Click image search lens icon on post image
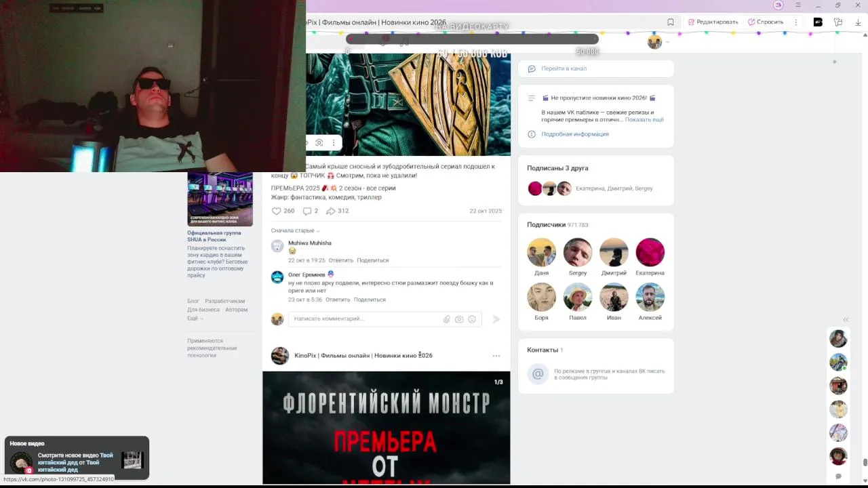The image size is (868, 488). (319, 142)
